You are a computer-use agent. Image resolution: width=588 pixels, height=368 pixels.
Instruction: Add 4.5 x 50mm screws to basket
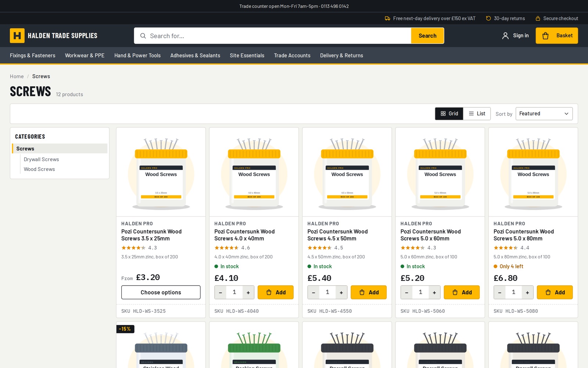pyautogui.click(x=369, y=293)
